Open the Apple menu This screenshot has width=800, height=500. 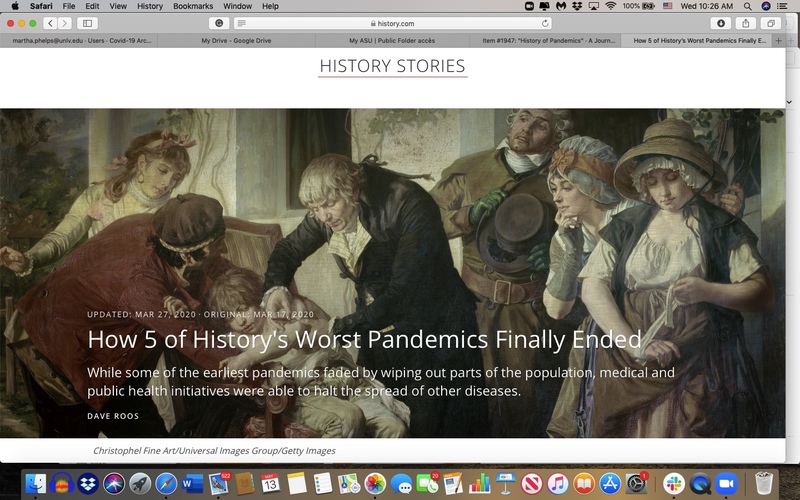click(x=15, y=6)
